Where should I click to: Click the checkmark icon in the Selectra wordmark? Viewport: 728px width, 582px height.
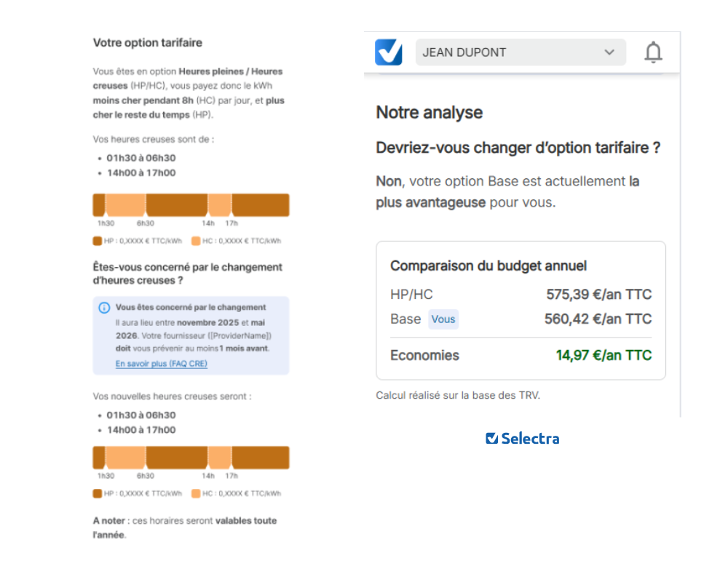point(491,438)
